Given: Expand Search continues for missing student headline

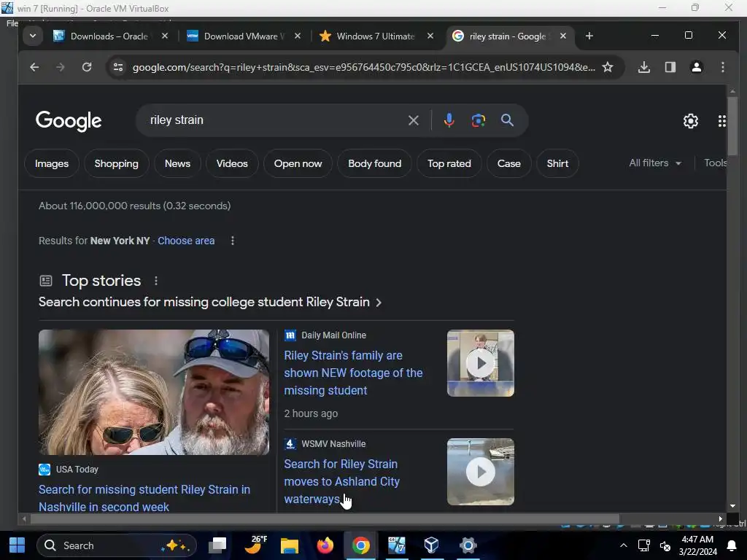Looking at the screenshot, I should click(209, 302).
